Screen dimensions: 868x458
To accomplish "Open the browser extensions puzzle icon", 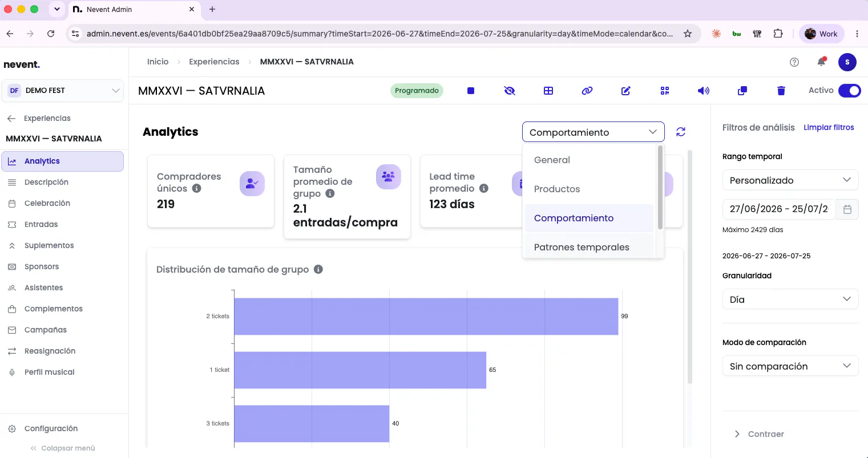I will pyautogui.click(x=778, y=34).
